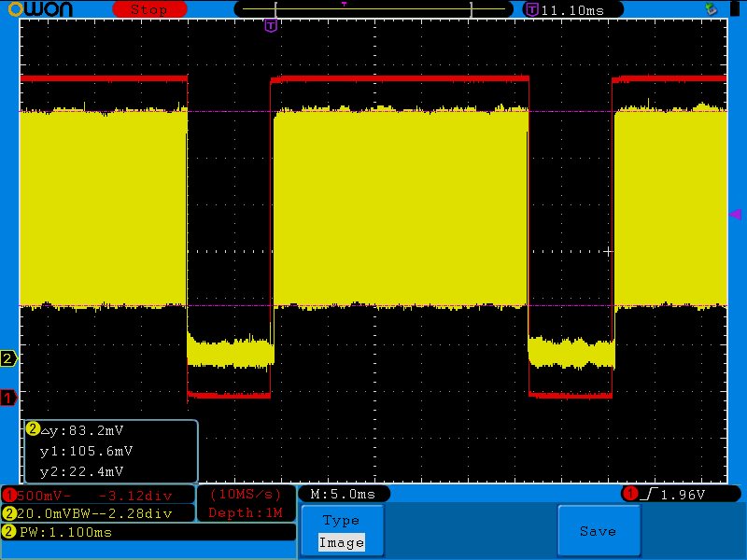Click the horizontal trigger time T icon
747x560 pixels.
531,9
